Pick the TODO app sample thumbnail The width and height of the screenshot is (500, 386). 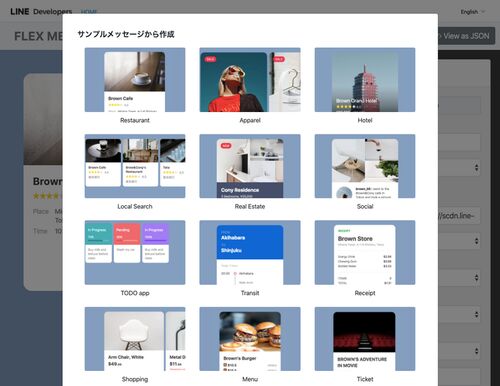135,252
